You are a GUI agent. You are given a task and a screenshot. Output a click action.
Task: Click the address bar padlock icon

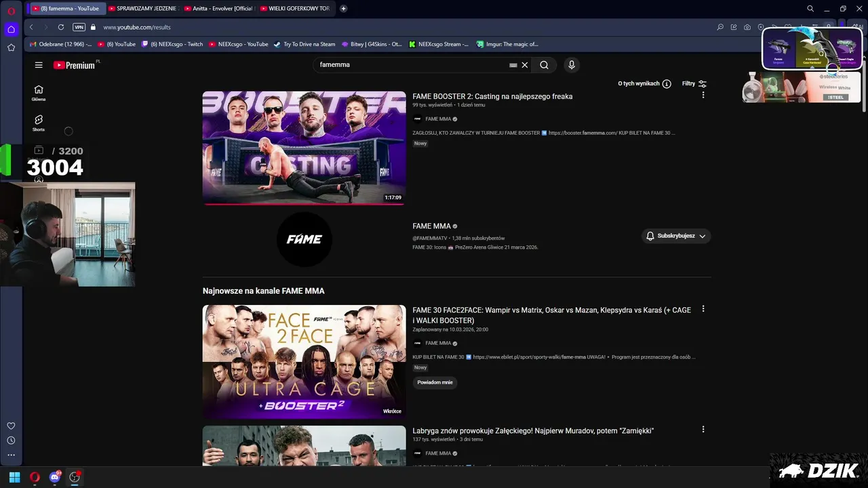point(94,27)
